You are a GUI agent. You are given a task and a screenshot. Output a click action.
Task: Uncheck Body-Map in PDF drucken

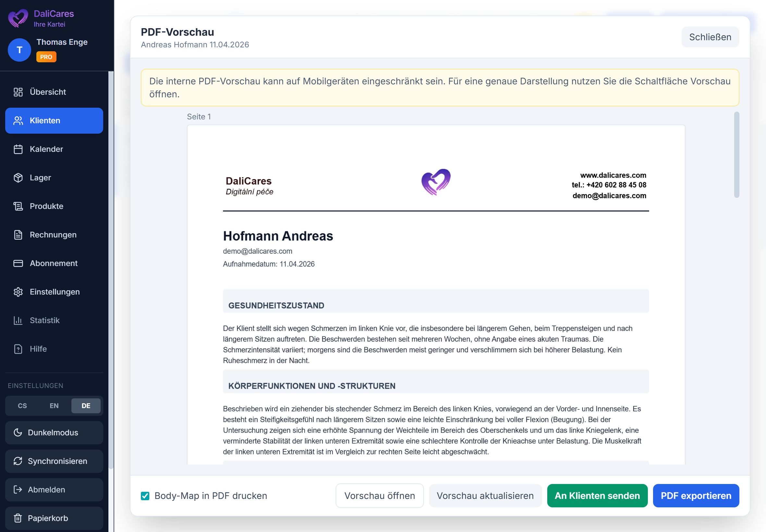pyautogui.click(x=145, y=496)
